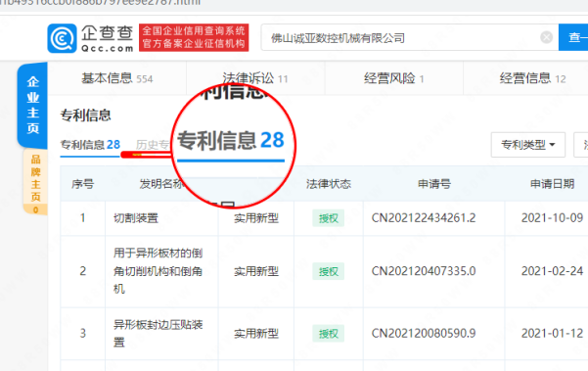
Task: Open the 异形板封边压贴装置 patent
Action: (158, 333)
